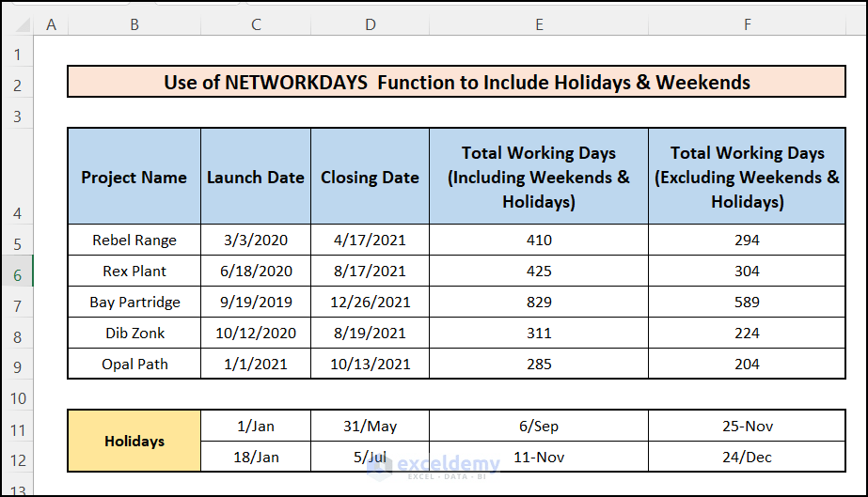Select the cell with value 294

coord(748,240)
